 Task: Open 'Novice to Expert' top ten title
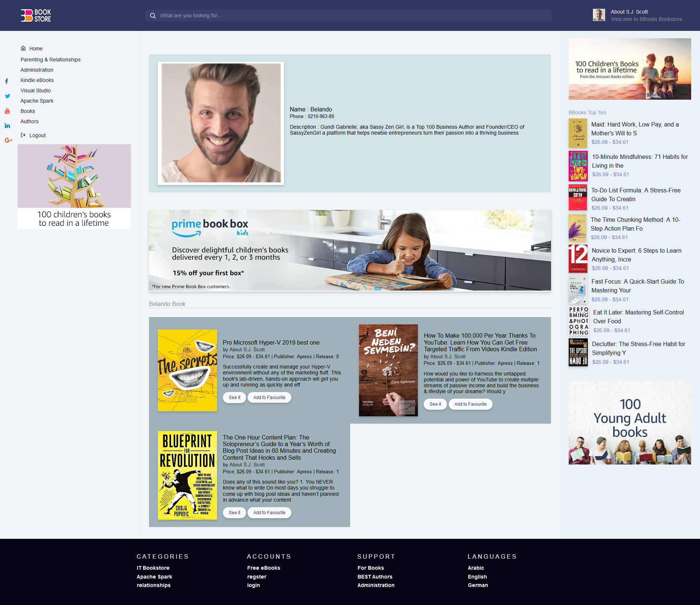click(x=636, y=255)
